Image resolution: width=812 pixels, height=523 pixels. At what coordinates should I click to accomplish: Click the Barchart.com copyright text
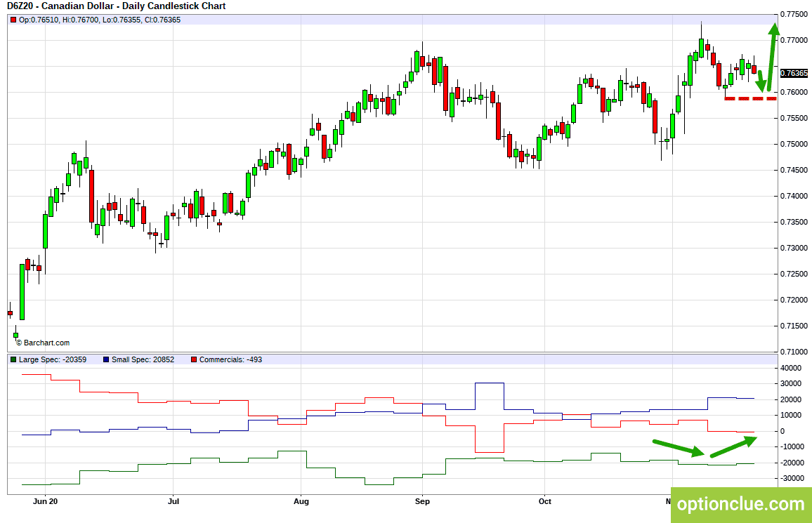click(43, 343)
